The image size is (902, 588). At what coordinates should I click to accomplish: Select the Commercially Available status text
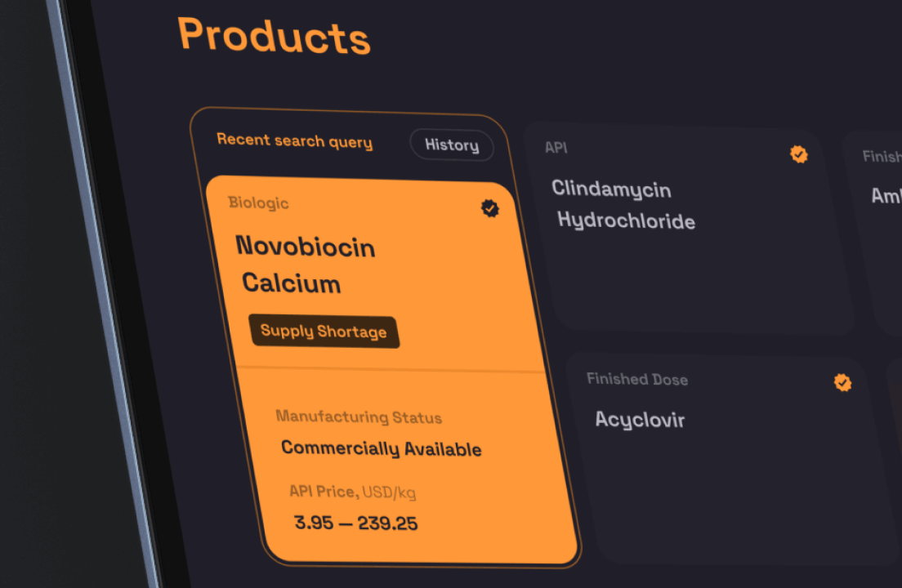[381, 448]
